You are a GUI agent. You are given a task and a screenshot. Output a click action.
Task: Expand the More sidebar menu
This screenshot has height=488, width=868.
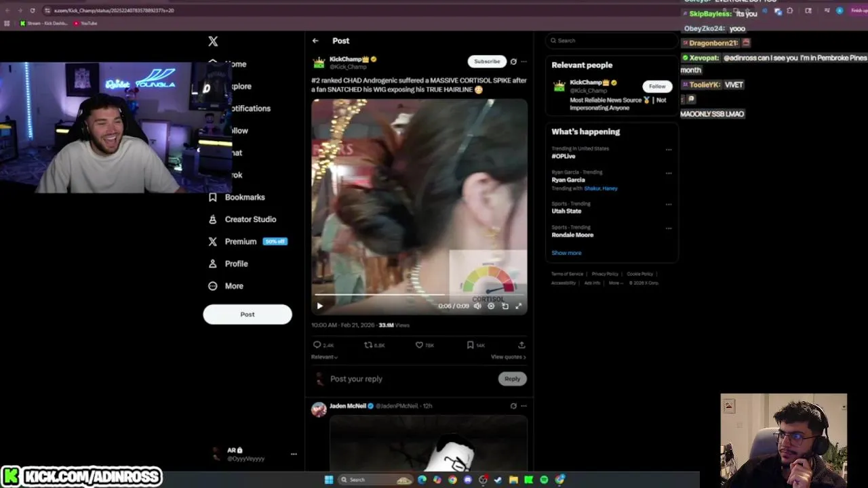click(226, 286)
